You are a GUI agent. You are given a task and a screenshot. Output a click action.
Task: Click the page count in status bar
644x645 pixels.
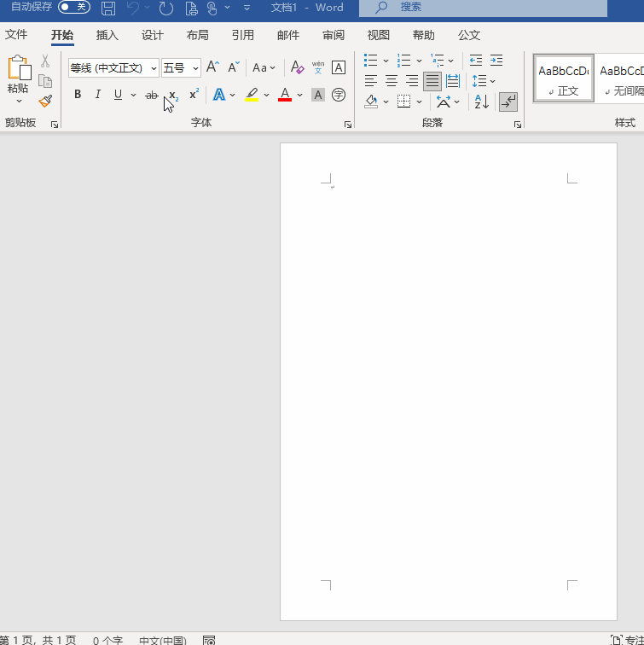(x=38, y=640)
